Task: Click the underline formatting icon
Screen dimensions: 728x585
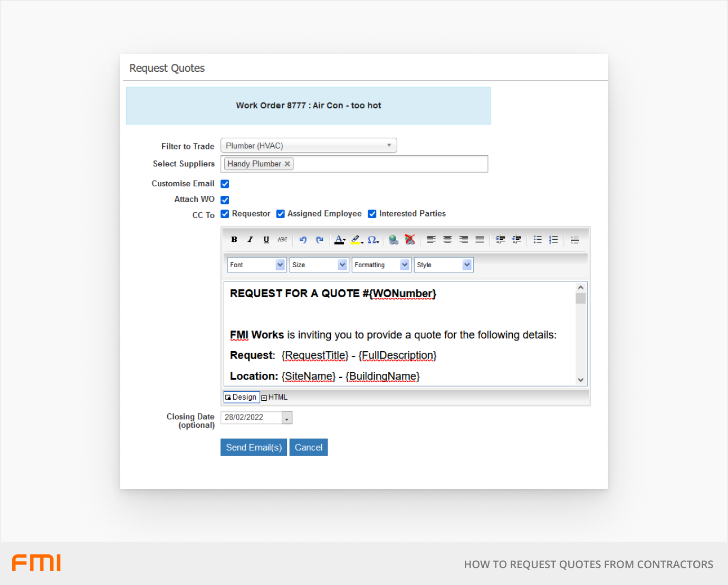Action: click(266, 240)
